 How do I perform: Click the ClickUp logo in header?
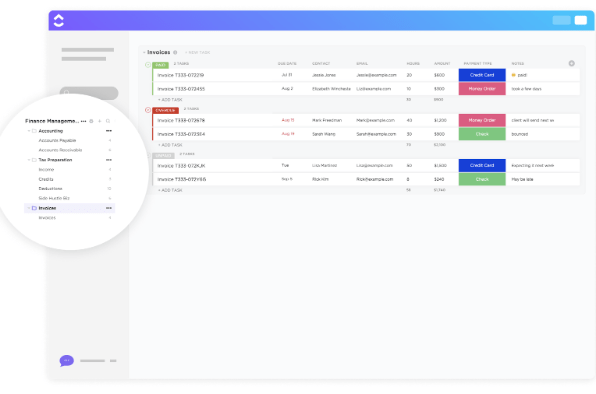pos(59,21)
